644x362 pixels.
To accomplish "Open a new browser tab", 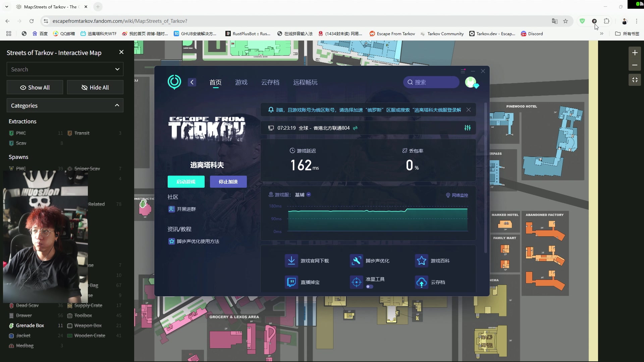I will [98, 7].
